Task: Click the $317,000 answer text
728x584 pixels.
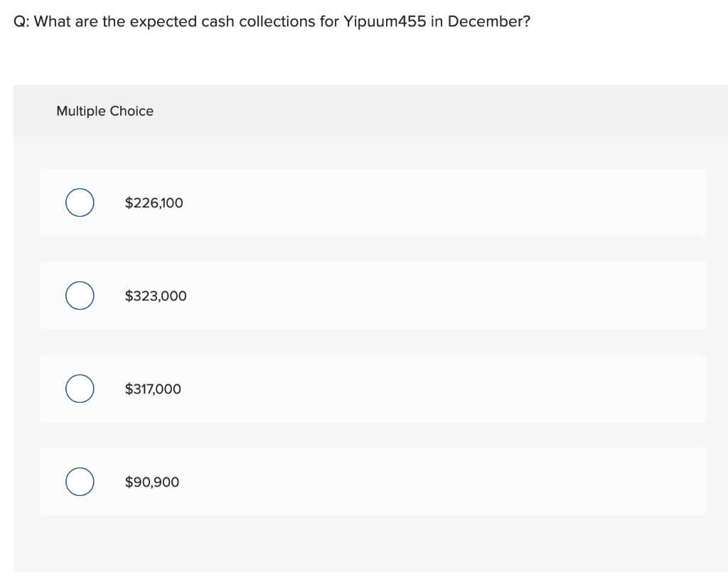Action: pos(153,389)
